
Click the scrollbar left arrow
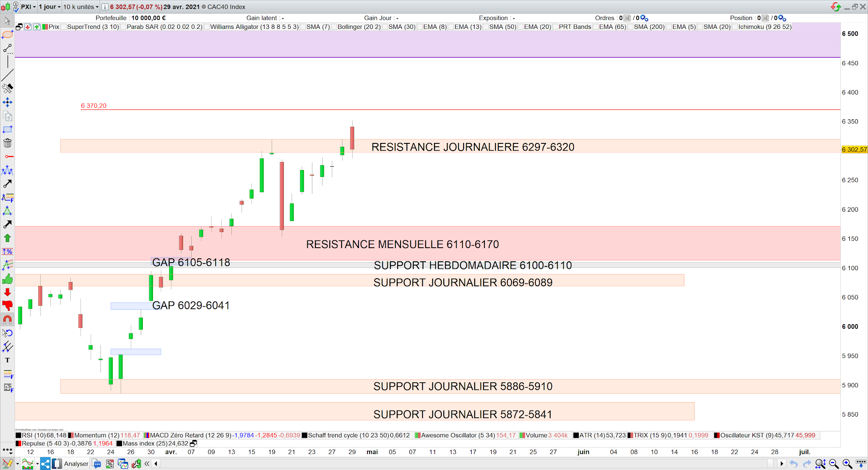click(156, 464)
